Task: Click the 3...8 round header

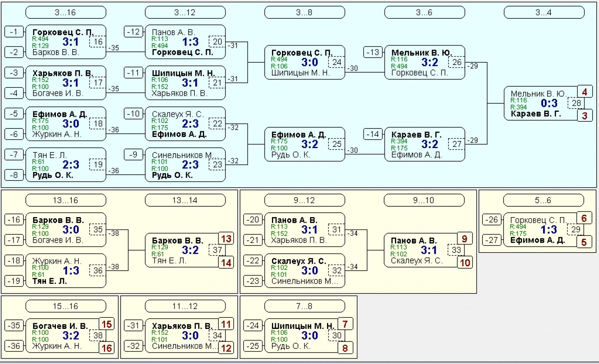Action: [x=305, y=12]
